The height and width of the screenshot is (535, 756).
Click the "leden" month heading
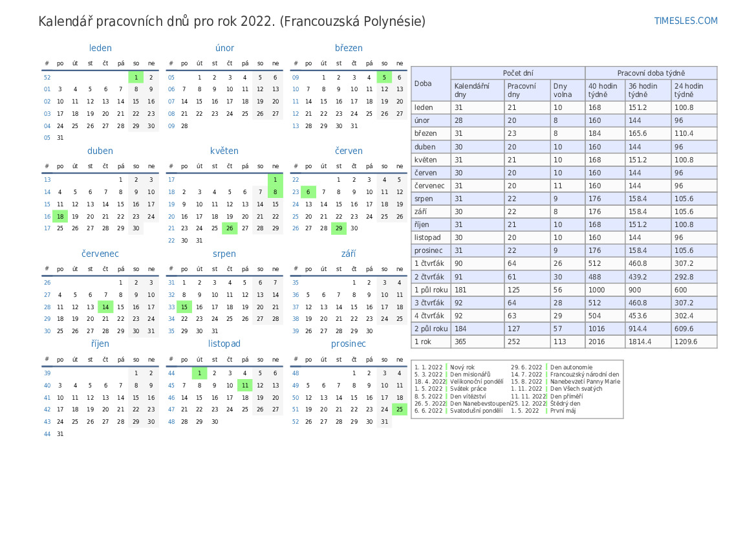[x=100, y=48]
